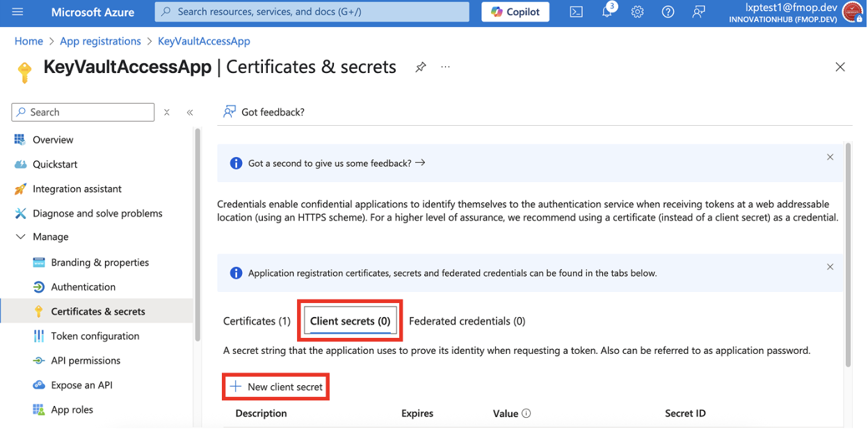The width and height of the screenshot is (868, 431).
Task: Click the Quickstart cloud icon
Action: [x=20, y=164]
